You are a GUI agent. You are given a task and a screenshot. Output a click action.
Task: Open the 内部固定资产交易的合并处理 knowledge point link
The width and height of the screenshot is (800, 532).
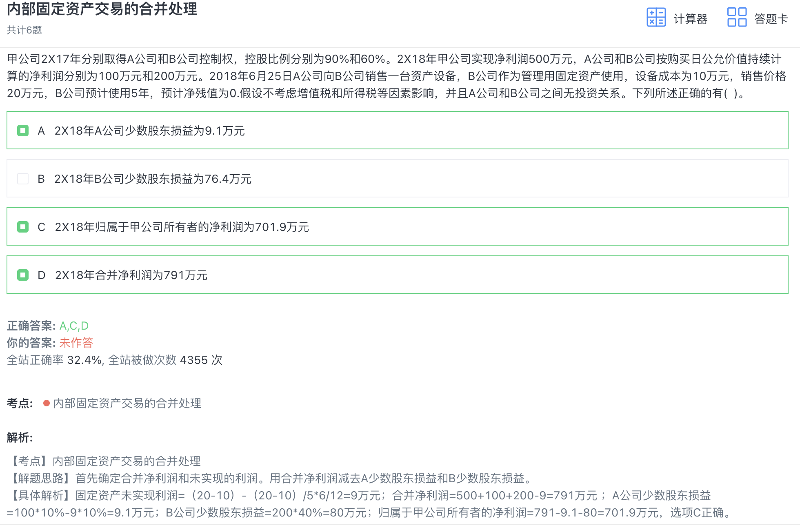click(x=127, y=403)
